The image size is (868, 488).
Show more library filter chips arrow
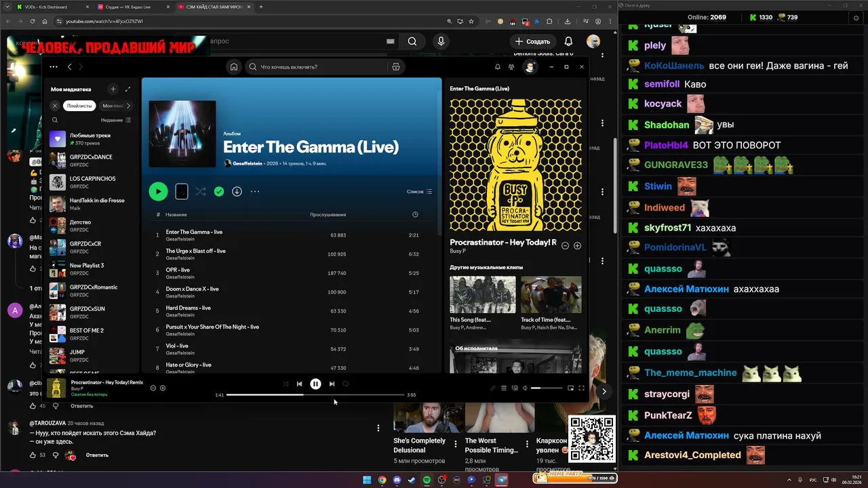(128, 106)
